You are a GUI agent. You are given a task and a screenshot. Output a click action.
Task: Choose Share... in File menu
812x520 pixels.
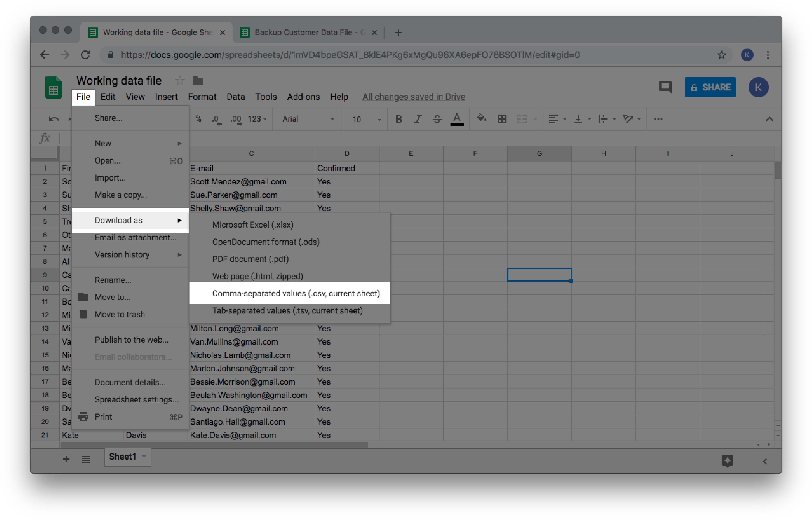point(130,118)
